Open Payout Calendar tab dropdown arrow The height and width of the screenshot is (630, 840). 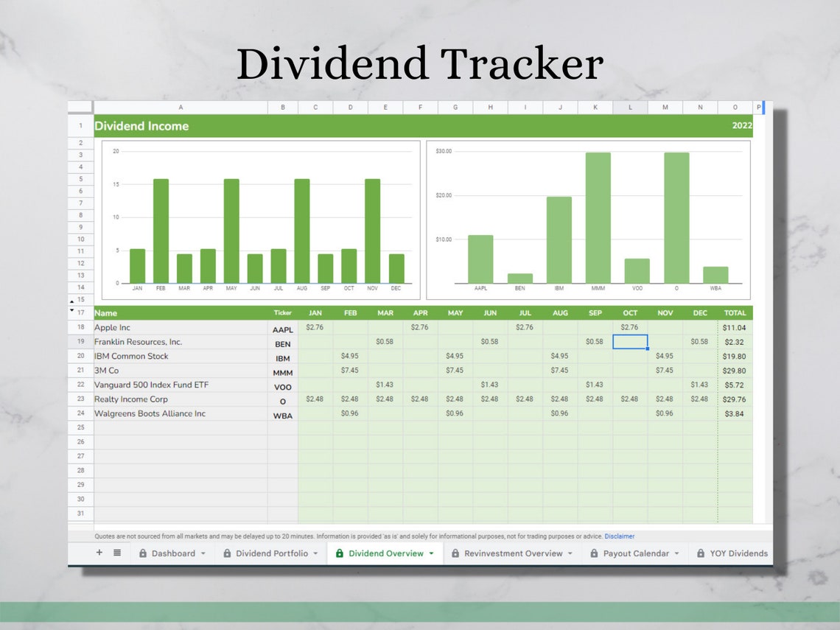point(677,553)
